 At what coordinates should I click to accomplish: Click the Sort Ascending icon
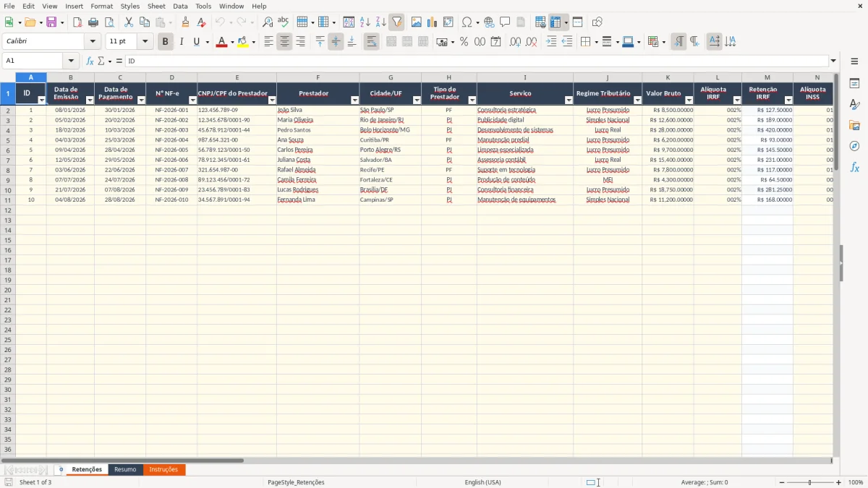[x=365, y=22]
